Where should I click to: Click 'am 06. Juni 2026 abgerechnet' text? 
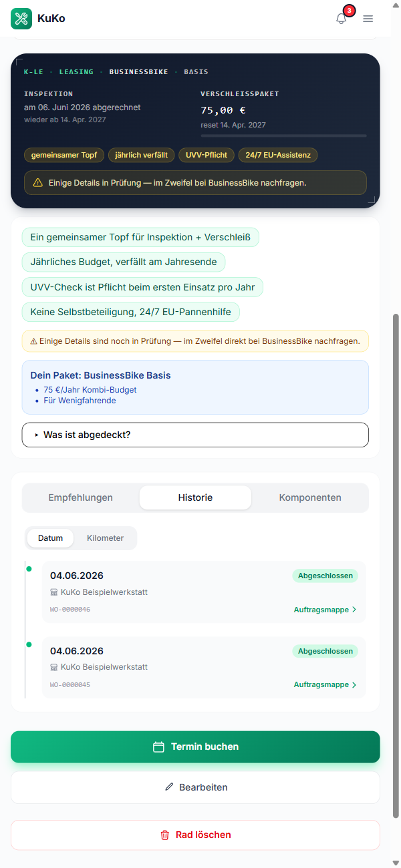tap(82, 107)
